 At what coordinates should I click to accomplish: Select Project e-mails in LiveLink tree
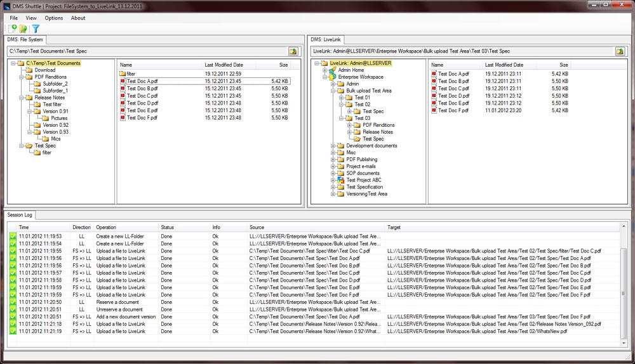click(x=361, y=166)
